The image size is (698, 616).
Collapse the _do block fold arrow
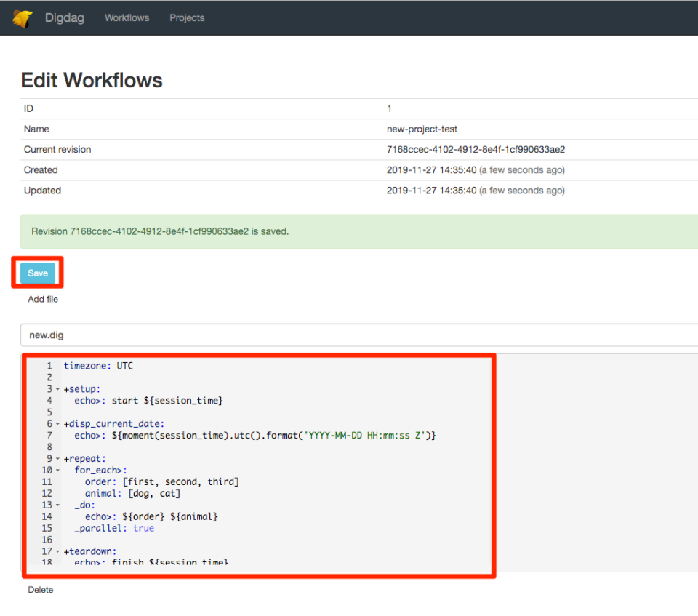[x=57, y=505]
